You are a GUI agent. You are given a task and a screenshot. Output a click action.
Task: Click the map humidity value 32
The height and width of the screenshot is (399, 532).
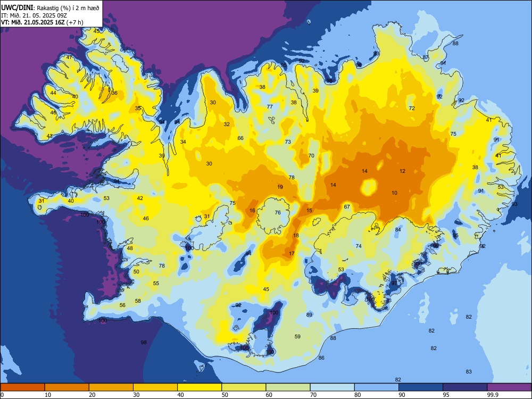click(227, 124)
